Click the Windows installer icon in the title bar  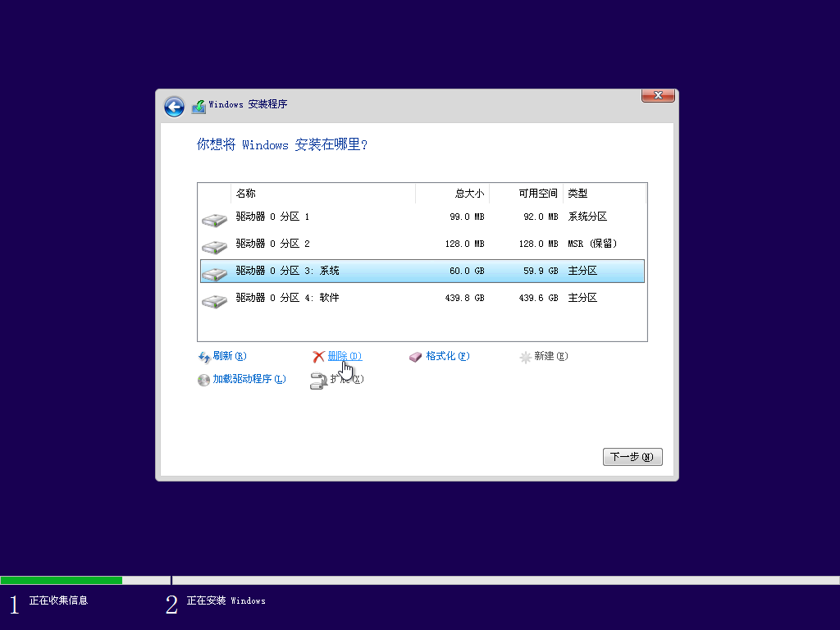pyautogui.click(x=198, y=106)
